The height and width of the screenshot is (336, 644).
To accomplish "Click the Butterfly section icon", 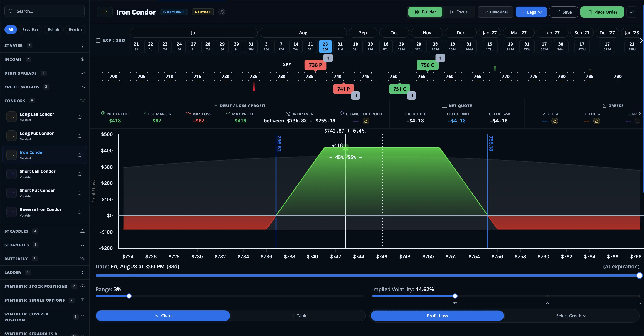I will click(83, 259).
